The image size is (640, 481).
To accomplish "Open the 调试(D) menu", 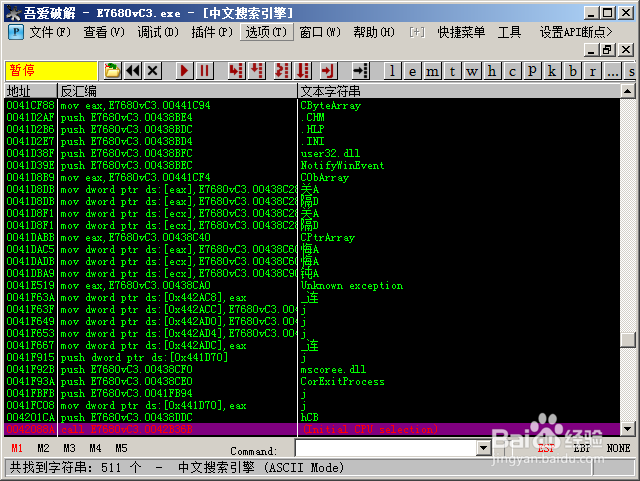I will point(158,32).
